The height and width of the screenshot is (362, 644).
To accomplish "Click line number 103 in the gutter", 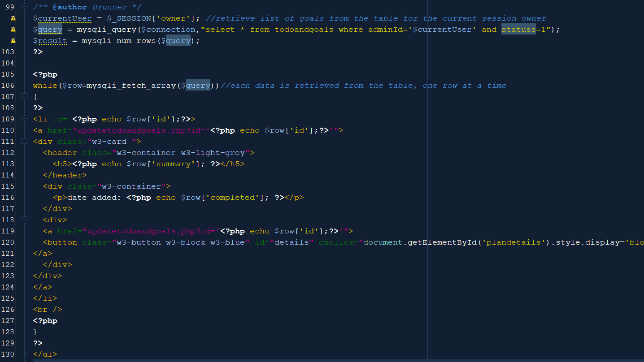I will tap(8, 52).
